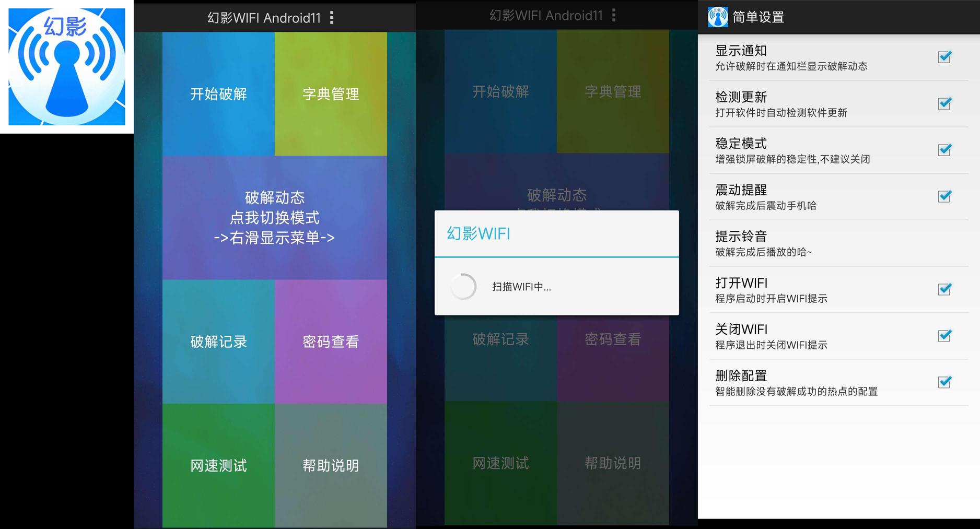Click 智能删除没有破解成功的热点的配置 description
The image size is (980, 529).
(796, 392)
